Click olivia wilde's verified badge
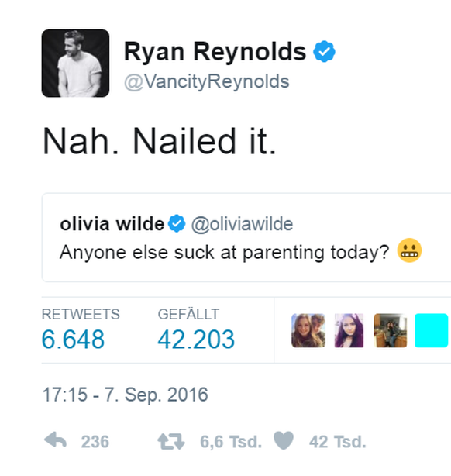451x476 pixels. click(x=177, y=223)
